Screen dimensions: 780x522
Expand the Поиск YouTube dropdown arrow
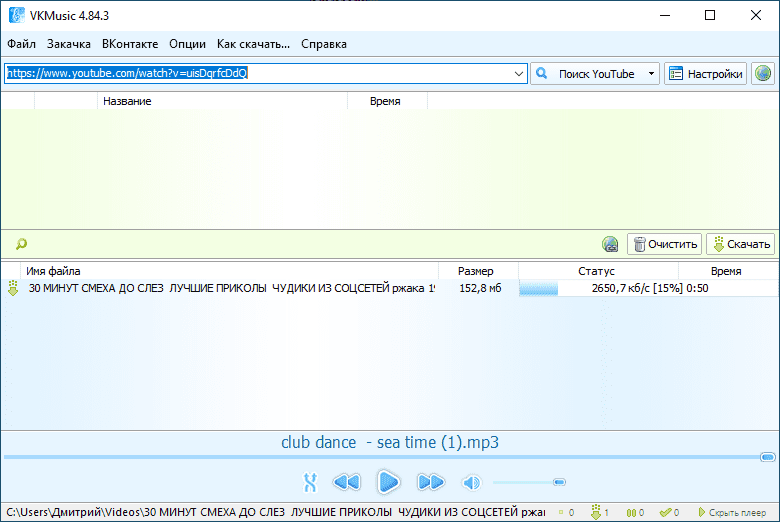tap(651, 74)
